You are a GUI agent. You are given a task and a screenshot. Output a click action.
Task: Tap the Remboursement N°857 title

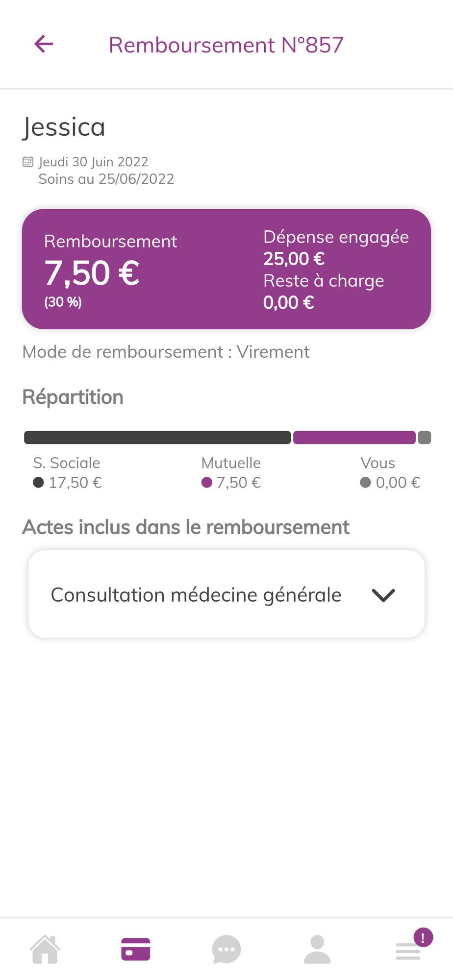226,45
